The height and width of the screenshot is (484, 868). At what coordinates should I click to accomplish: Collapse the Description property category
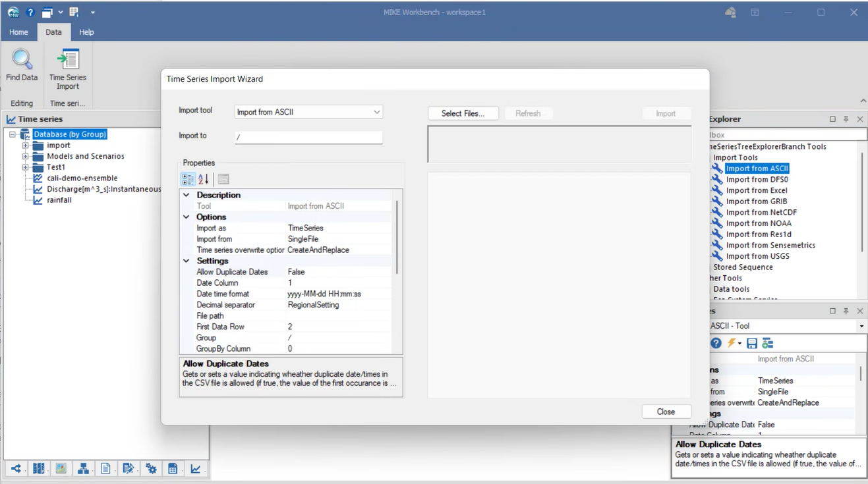tap(187, 195)
